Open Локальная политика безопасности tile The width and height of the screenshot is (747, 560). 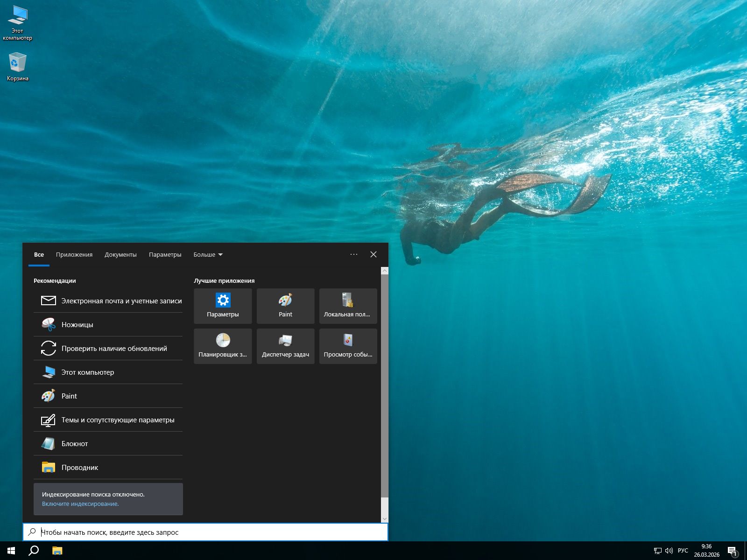[348, 306]
